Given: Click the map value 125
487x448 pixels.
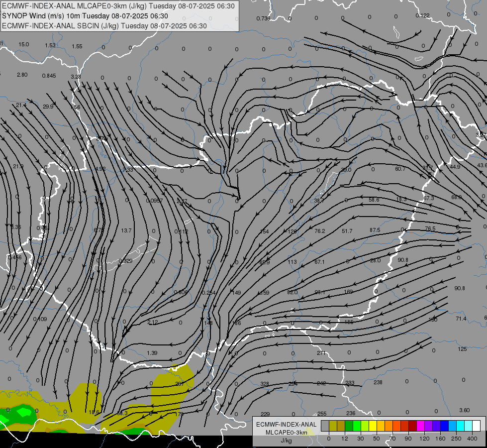Looking at the screenshot, I should [463, 349].
